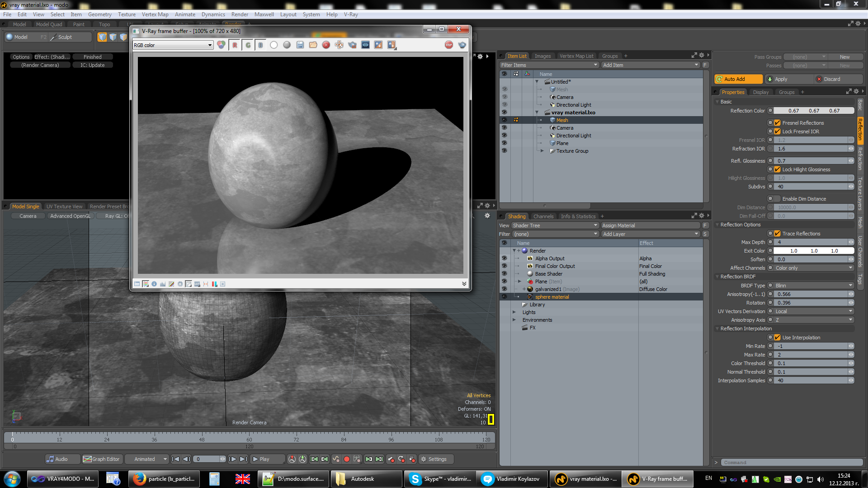Screen dimensions: 868x488
Task: Switch to monochromatic mode gray sphere icon
Action: [x=287, y=45]
